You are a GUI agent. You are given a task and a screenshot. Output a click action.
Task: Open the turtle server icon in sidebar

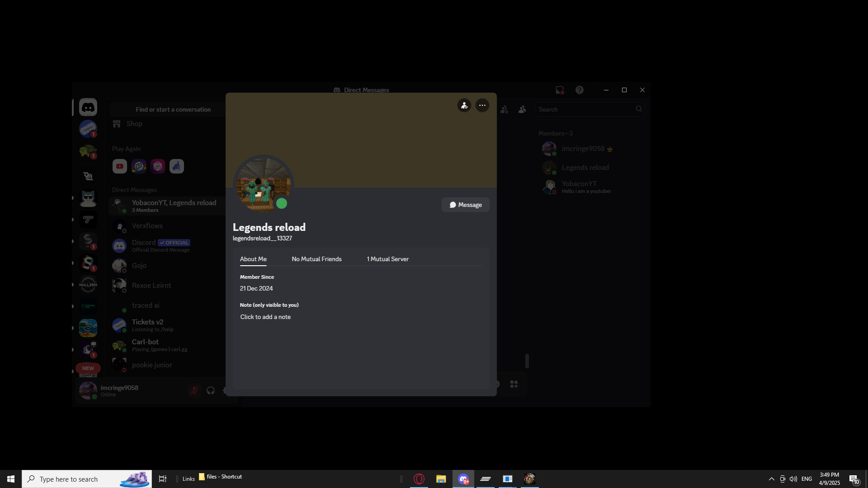(88, 151)
